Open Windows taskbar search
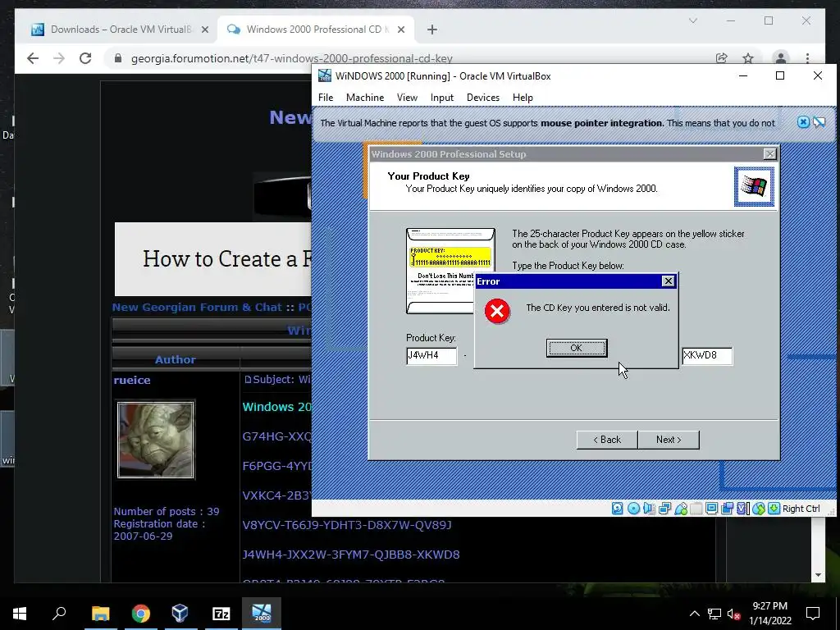840x630 pixels. click(x=59, y=614)
